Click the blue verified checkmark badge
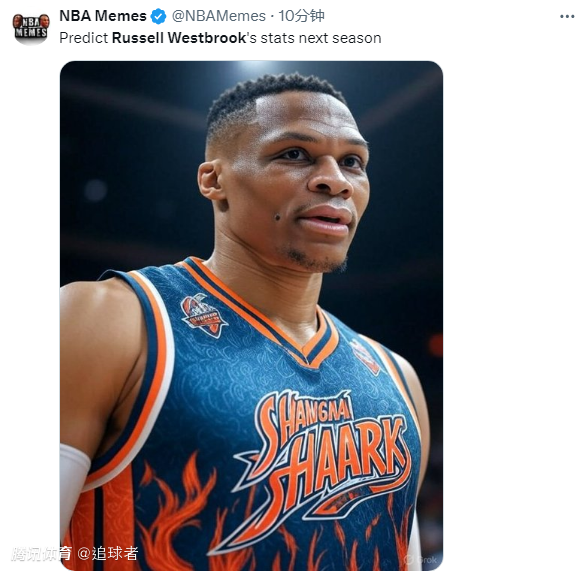The image size is (588, 571). pyautogui.click(x=159, y=16)
